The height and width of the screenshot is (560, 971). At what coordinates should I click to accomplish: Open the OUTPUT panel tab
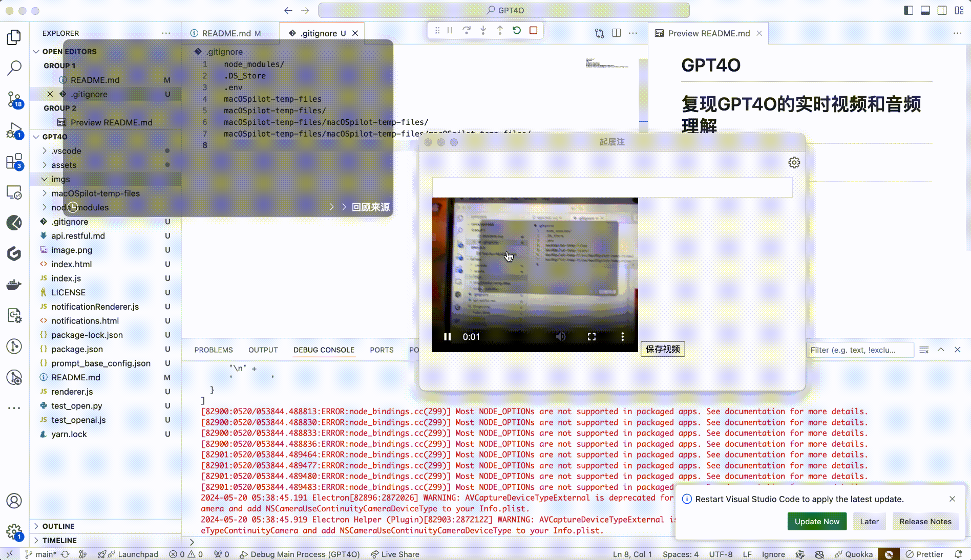pyautogui.click(x=263, y=350)
